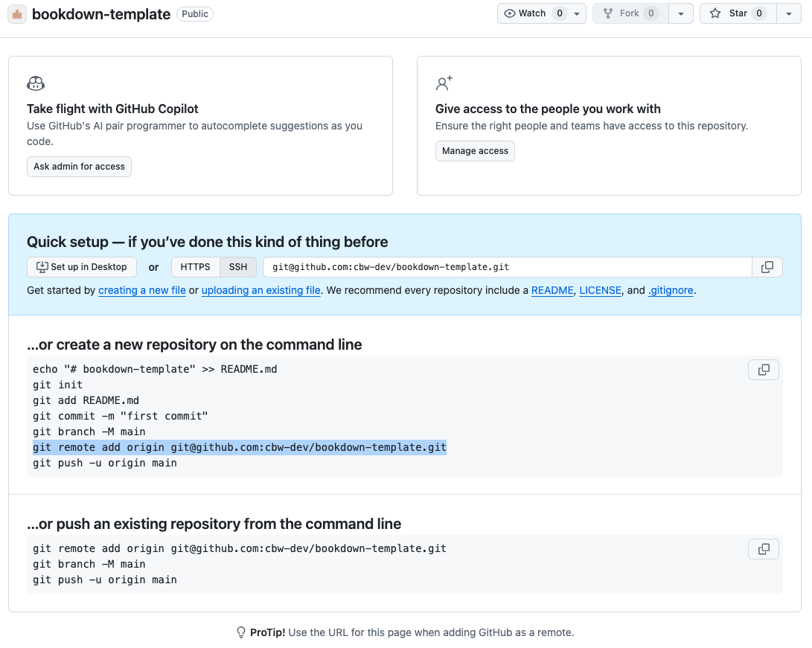
Task: Click Ask admin for access button
Action: (x=79, y=167)
